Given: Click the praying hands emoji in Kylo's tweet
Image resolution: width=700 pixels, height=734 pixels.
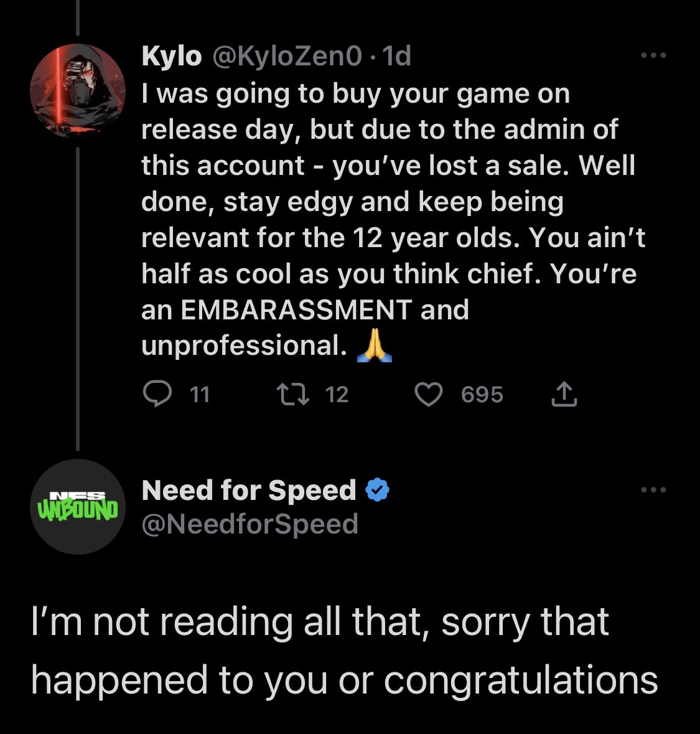Looking at the screenshot, I should [375, 346].
